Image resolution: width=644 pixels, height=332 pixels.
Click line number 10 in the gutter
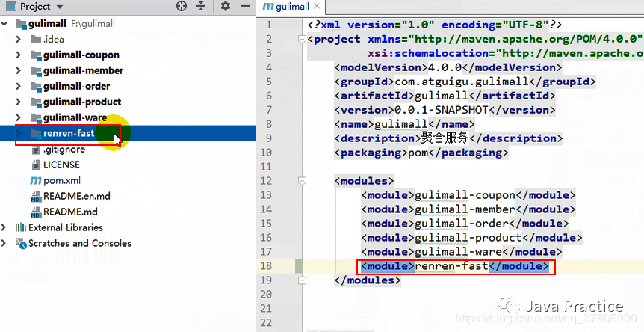(x=266, y=153)
